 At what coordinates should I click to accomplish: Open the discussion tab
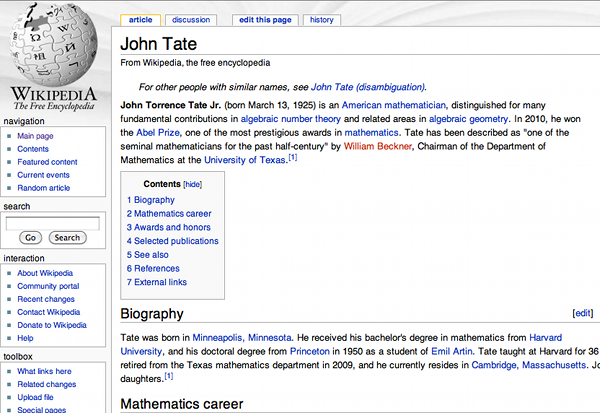[191, 19]
